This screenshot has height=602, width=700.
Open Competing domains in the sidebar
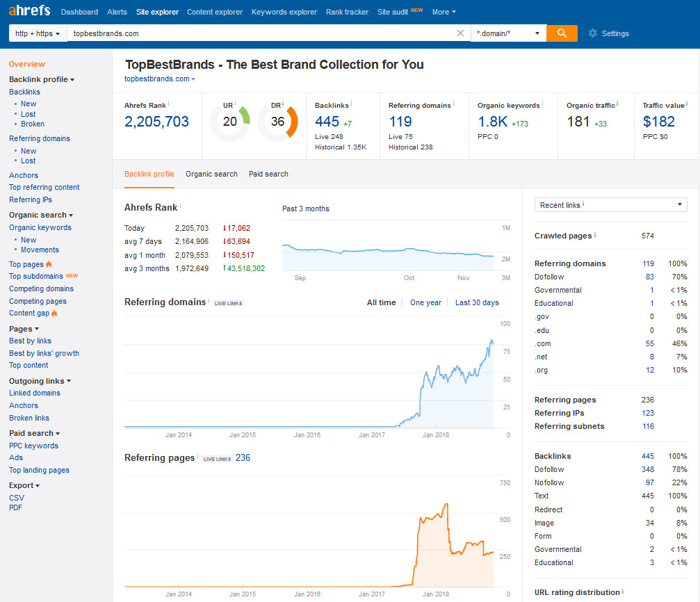[41, 289]
